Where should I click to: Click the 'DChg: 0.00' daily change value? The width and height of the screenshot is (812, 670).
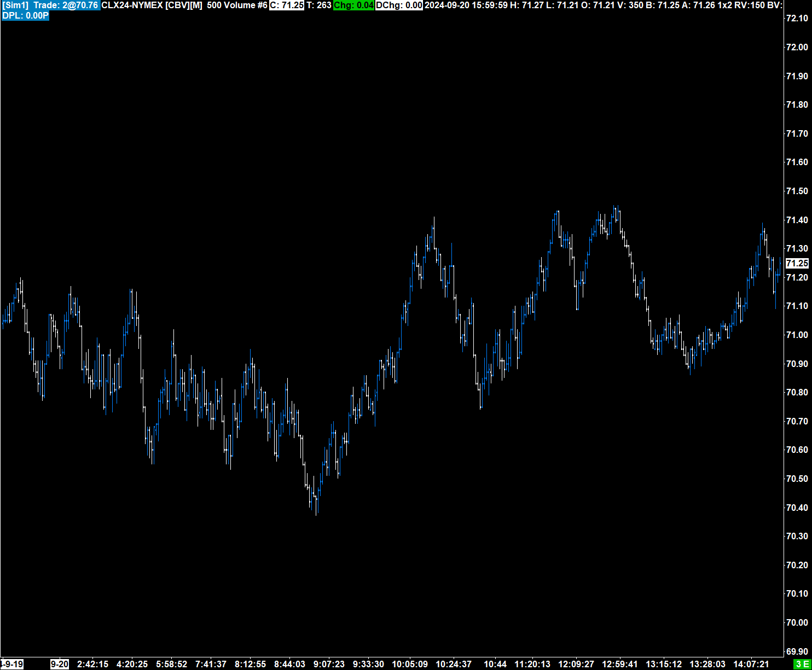click(x=399, y=5)
